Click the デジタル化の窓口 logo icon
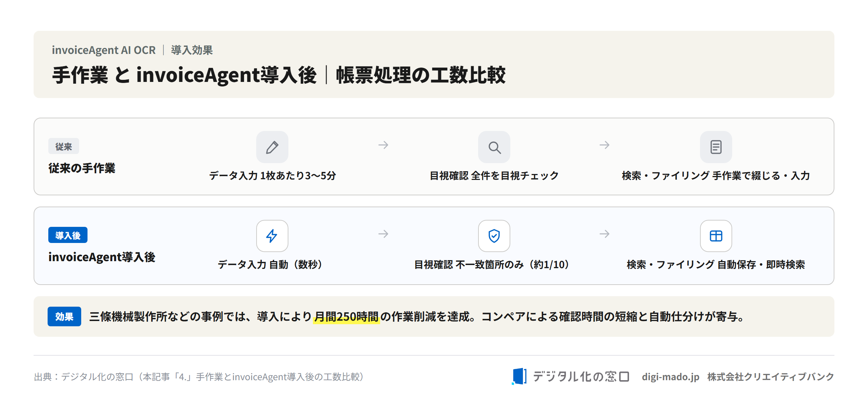 pyautogui.click(x=519, y=376)
